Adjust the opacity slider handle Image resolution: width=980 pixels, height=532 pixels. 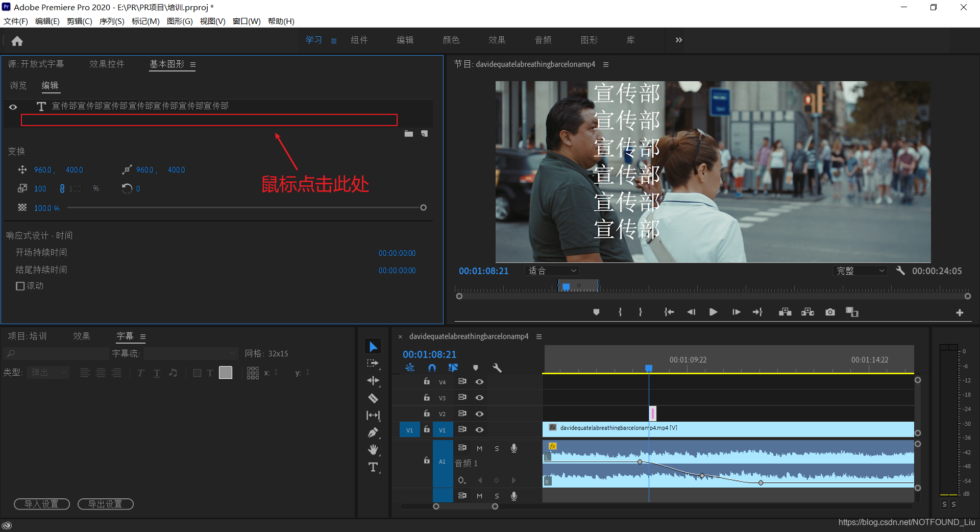click(423, 207)
